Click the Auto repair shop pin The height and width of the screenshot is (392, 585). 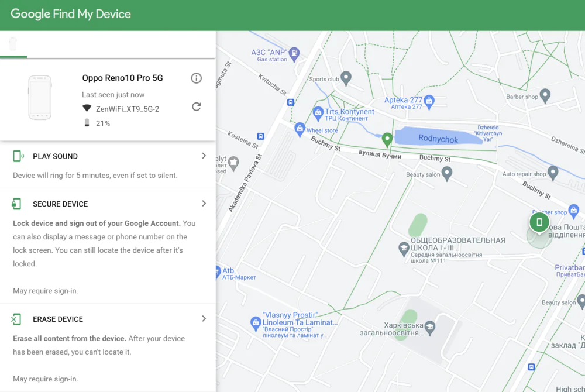click(x=553, y=173)
